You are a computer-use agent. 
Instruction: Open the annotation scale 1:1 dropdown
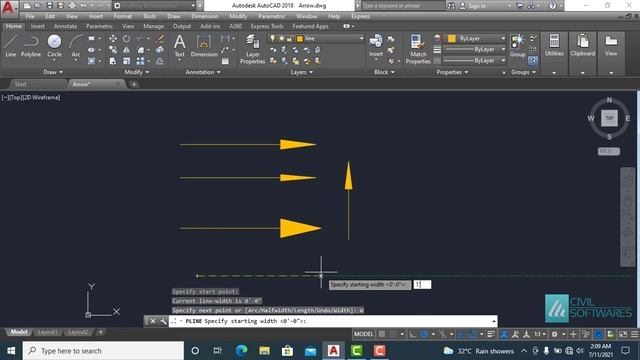(x=540, y=334)
